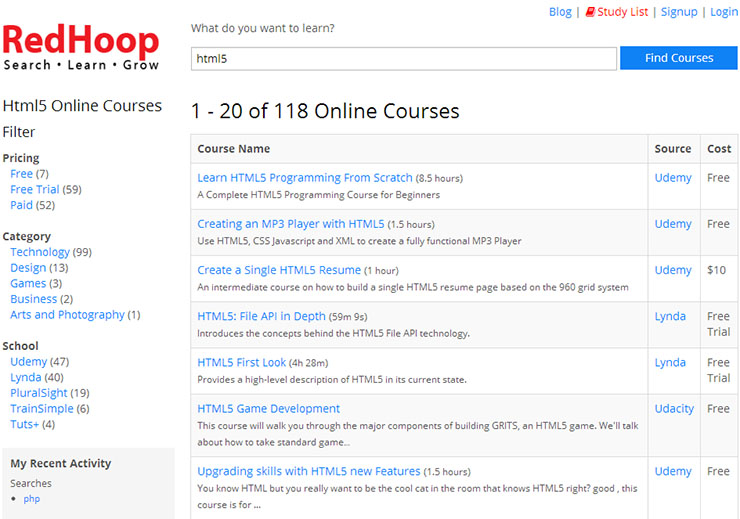Open Learn HTML5 Programming From Scratch course
The image size is (740, 519).
coord(305,178)
